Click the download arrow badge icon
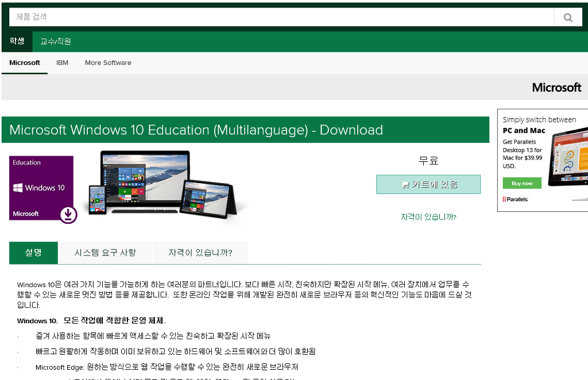 click(68, 215)
